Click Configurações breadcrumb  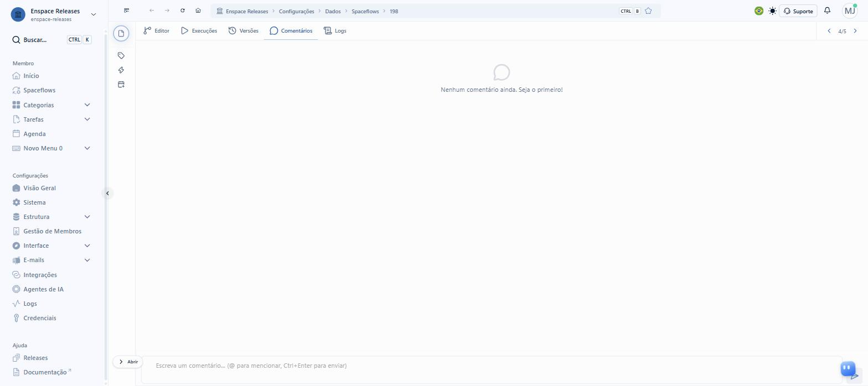point(296,11)
